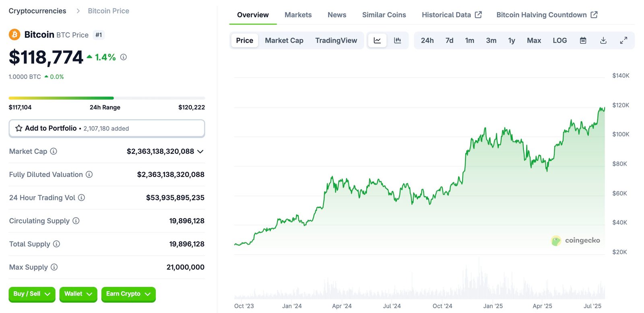The image size is (644, 313).
Task: Click the $117,104 range low value
Action: (20, 107)
